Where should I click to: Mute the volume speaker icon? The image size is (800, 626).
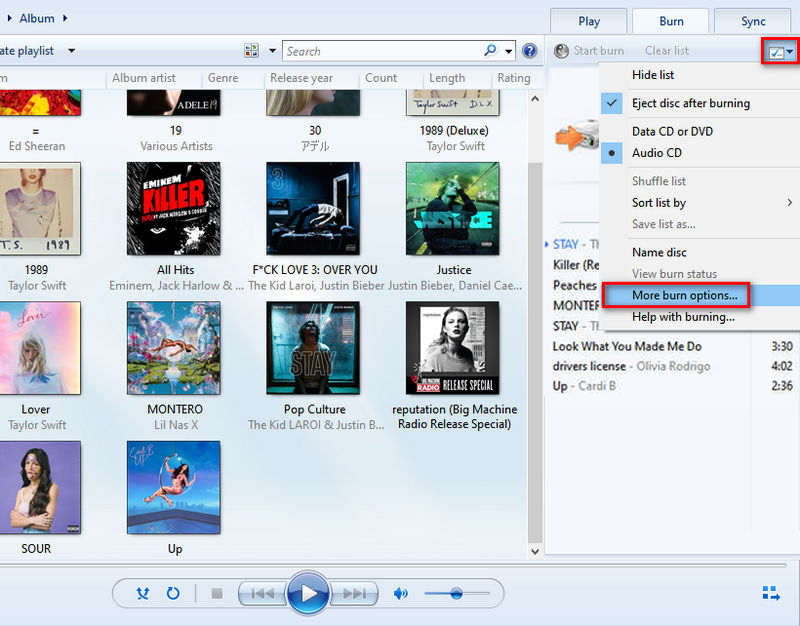click(401, 593)
